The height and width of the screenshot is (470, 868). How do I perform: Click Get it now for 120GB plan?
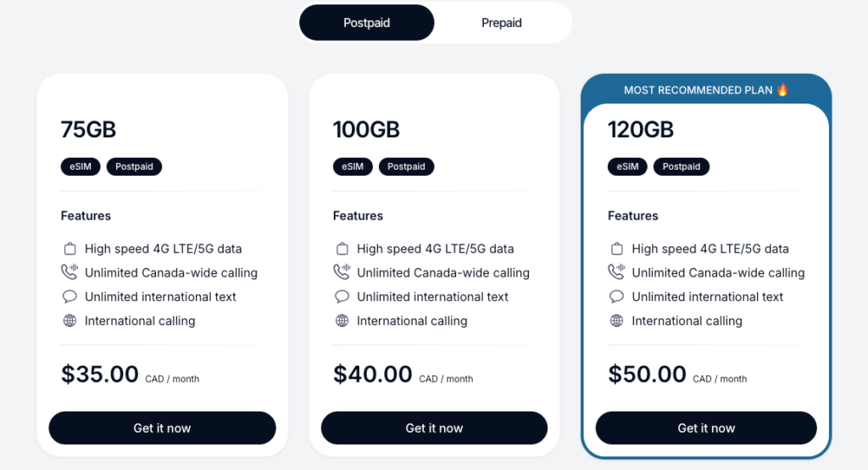[706, 428]
